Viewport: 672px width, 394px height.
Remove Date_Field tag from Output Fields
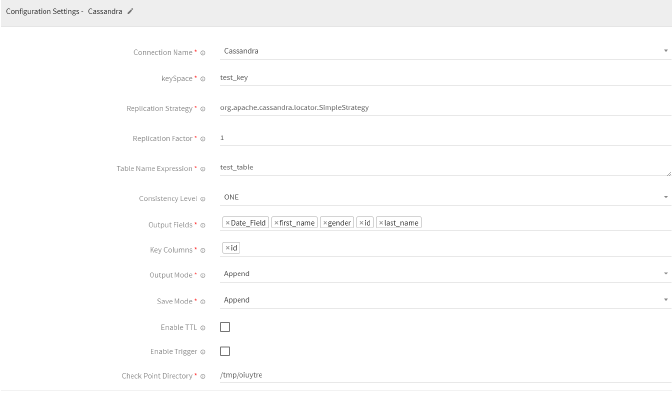[228, 223]
